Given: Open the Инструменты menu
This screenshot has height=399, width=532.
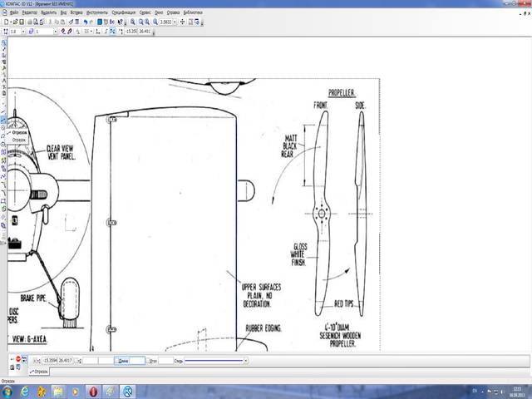Looking at the screenshot, I should pyautogui.click(x=97, y=13).
